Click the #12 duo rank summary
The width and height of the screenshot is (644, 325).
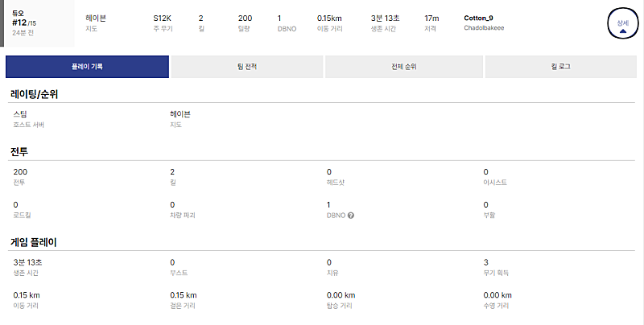[x=22, y=22]
